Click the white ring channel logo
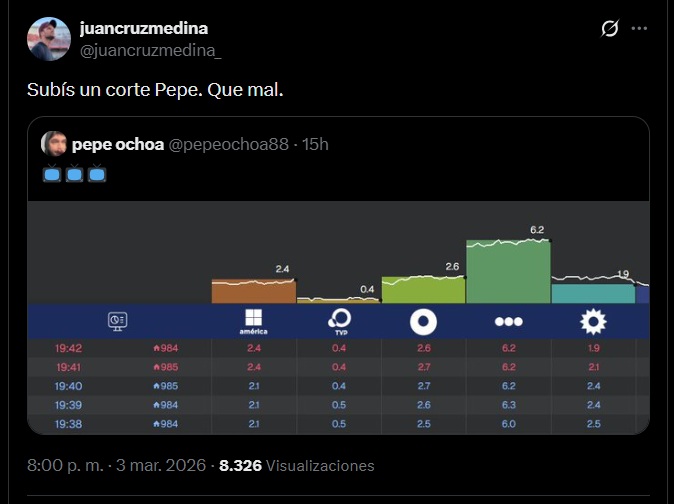The width and height of the screenshot is (674, 504). click(x=423, y=321)
